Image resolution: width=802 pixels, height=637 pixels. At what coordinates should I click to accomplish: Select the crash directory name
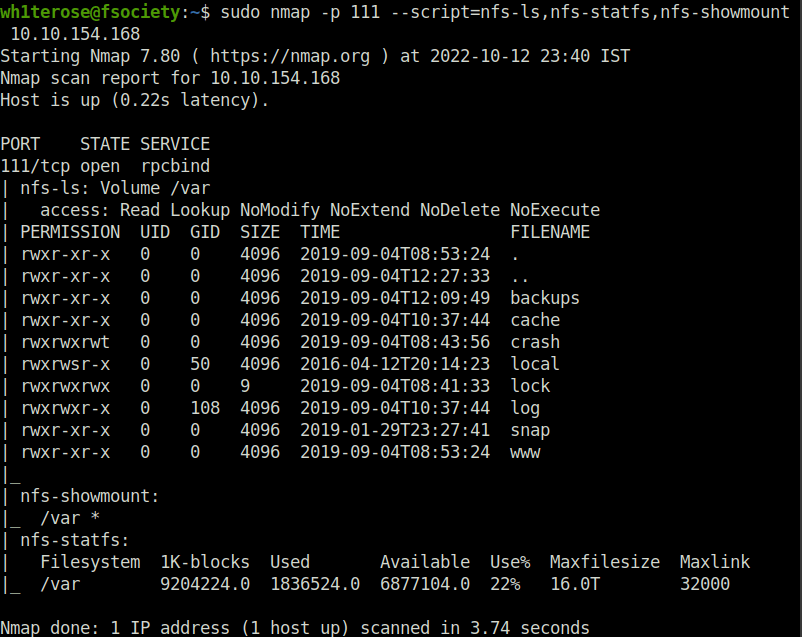535,342
